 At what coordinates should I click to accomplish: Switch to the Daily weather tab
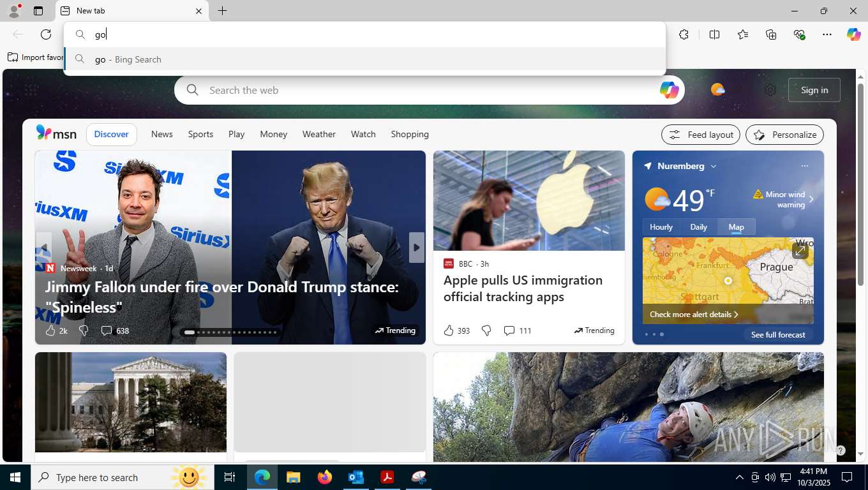(x=698, y=226)
